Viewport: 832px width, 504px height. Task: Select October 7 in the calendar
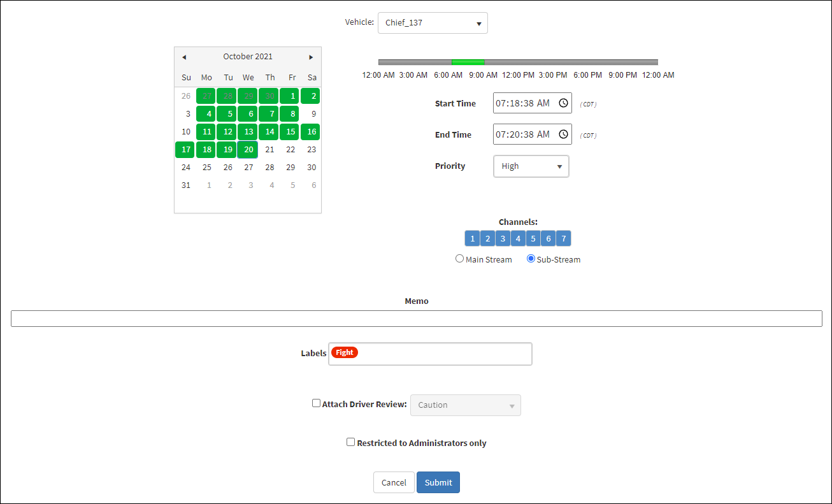pos(269,114)
